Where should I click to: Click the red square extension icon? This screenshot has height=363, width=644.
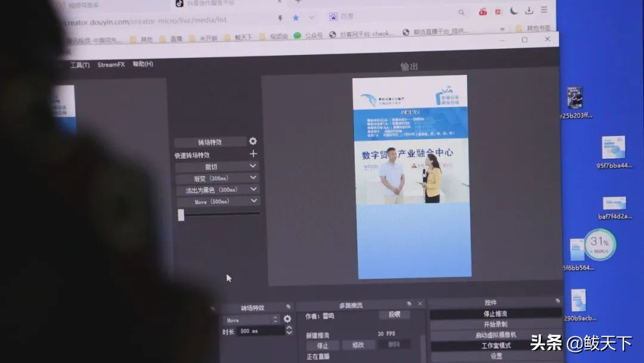click(x=498, y=11)
